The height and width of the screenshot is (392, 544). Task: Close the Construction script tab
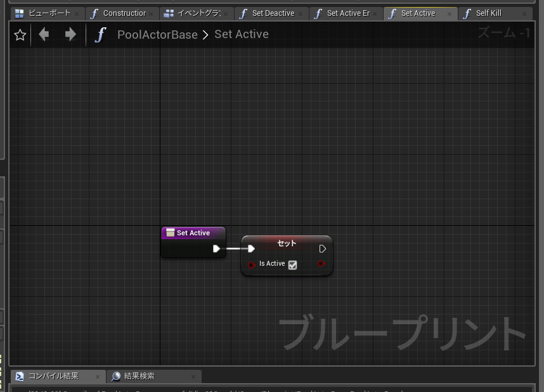point(151,14)
